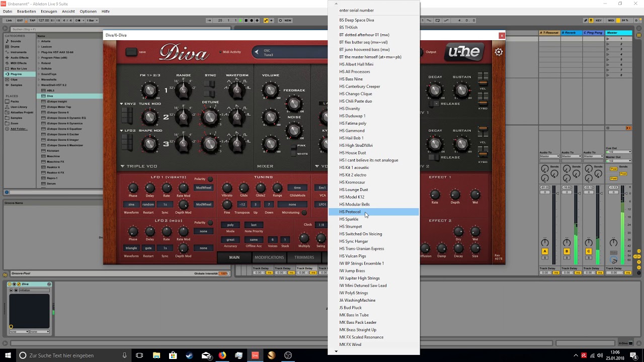Screen dimensions: 644x362
Task: Click the TAP tempo button
Action: [32, 20]
